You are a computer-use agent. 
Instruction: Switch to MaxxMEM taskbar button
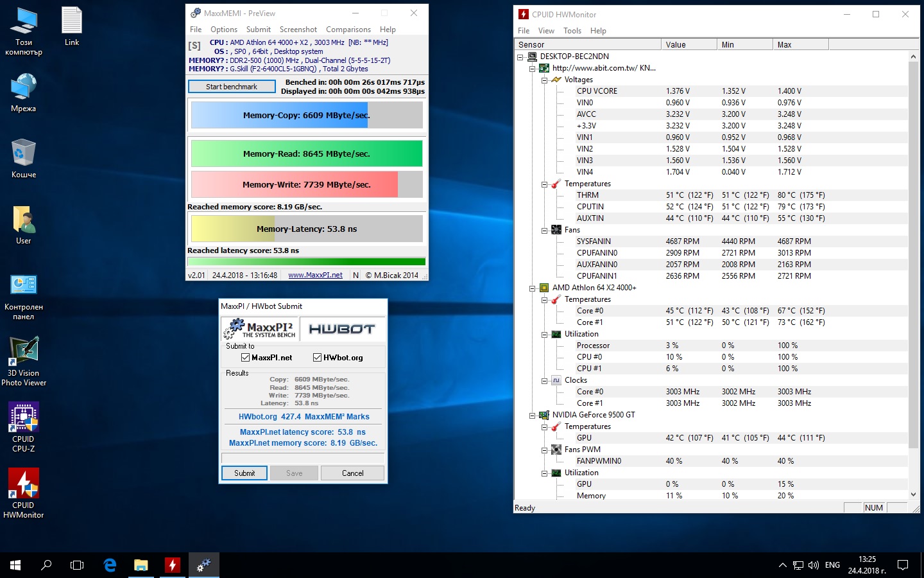[203, 565]
